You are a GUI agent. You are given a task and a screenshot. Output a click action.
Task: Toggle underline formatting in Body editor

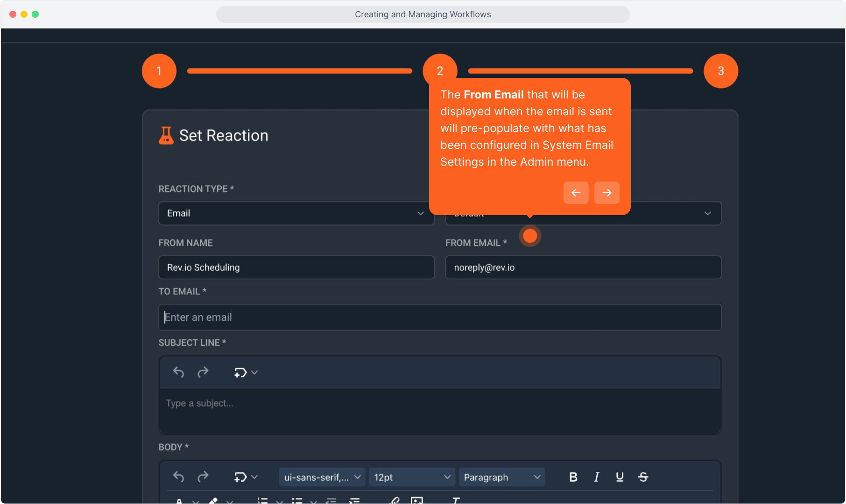(620, 477)
